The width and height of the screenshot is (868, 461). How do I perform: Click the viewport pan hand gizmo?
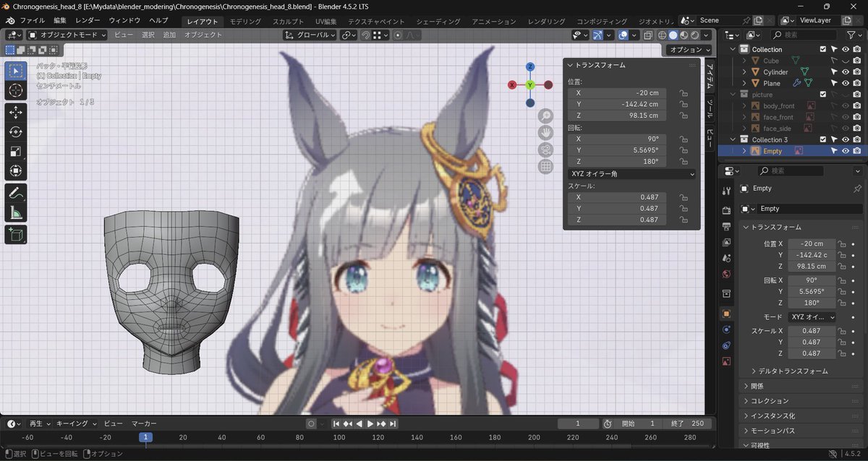tap(545, 132)
